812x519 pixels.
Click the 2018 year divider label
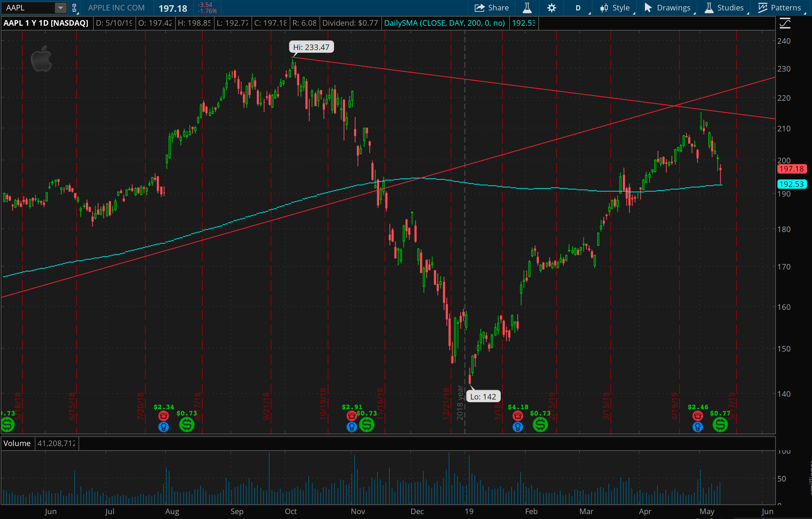click(x=460, y=402)
